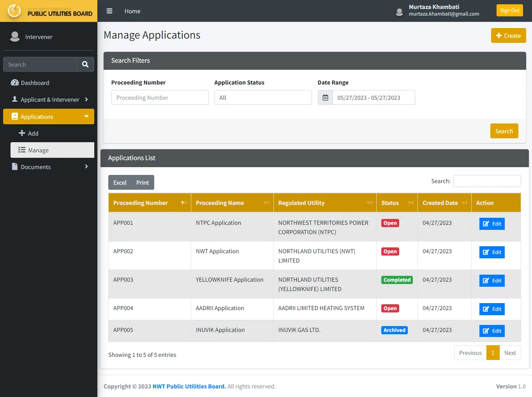Viewport: 532px width, 397px height.
Task: Click the sidebar search magnifier icon
Action: click(x=85, y=64)
